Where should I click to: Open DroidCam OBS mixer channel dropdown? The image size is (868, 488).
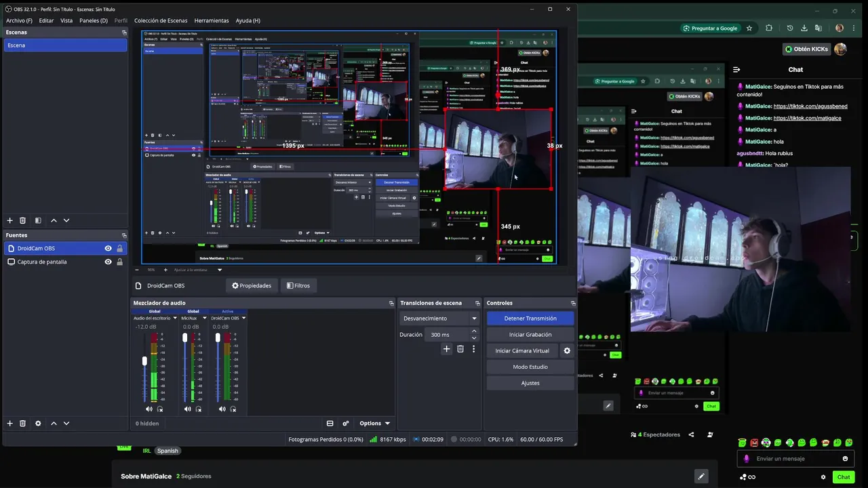[x=243, y=318]
